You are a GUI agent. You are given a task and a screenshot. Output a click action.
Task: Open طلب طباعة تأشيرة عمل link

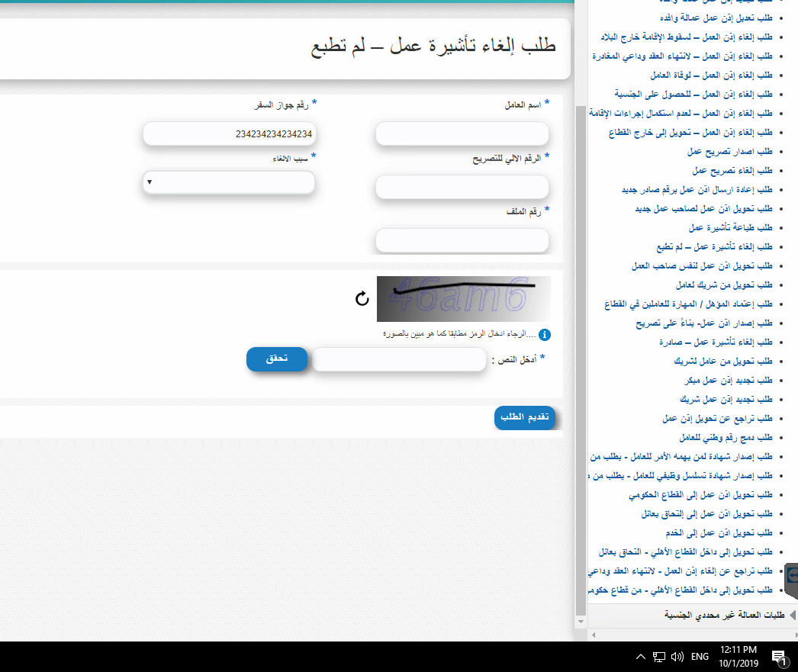pos(731,228)
